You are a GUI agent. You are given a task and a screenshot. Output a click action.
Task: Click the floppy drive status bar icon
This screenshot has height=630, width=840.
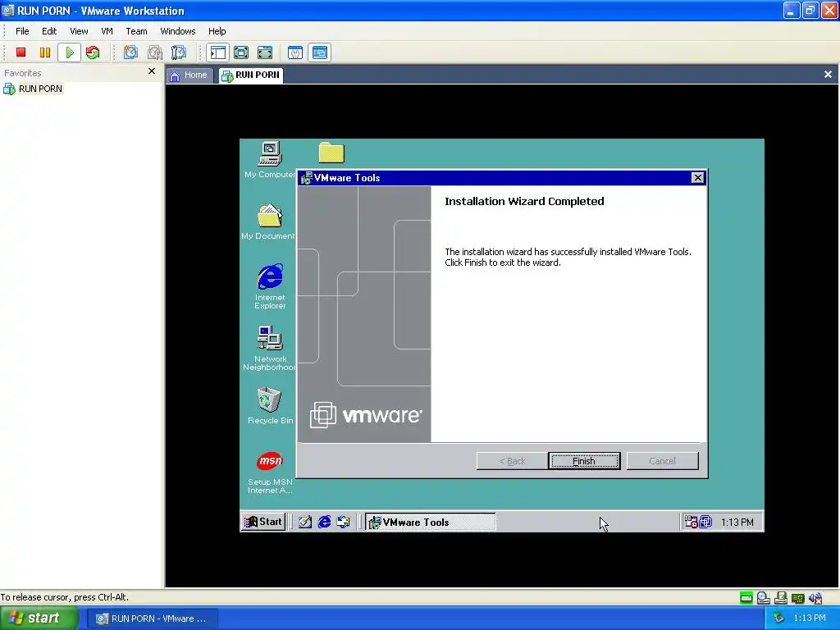(x=781, y=598)
